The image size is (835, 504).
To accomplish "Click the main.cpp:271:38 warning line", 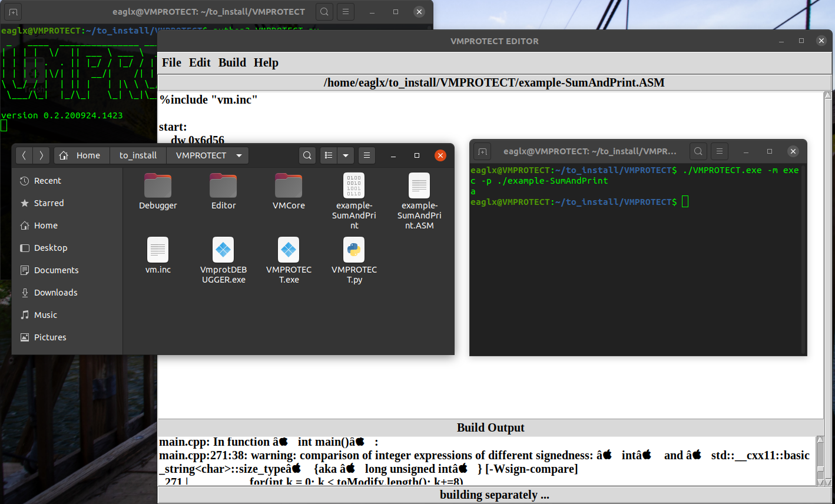I will tap(484, 455).
